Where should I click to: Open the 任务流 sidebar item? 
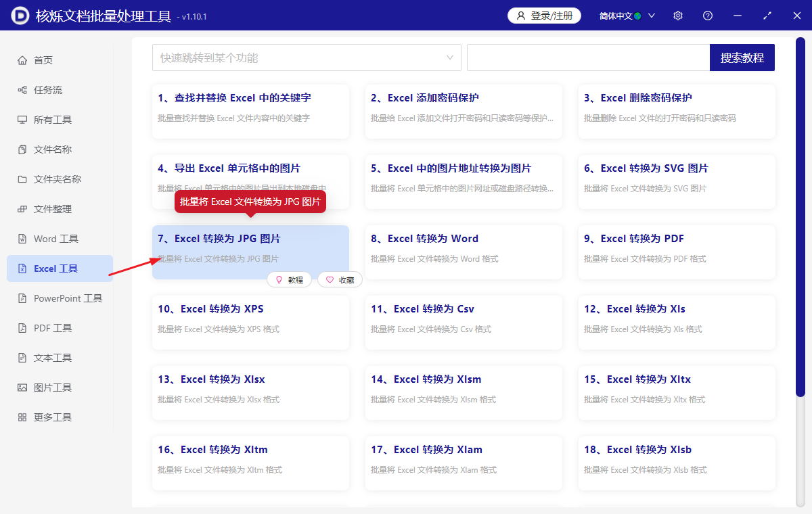click(x=60, y=90)
